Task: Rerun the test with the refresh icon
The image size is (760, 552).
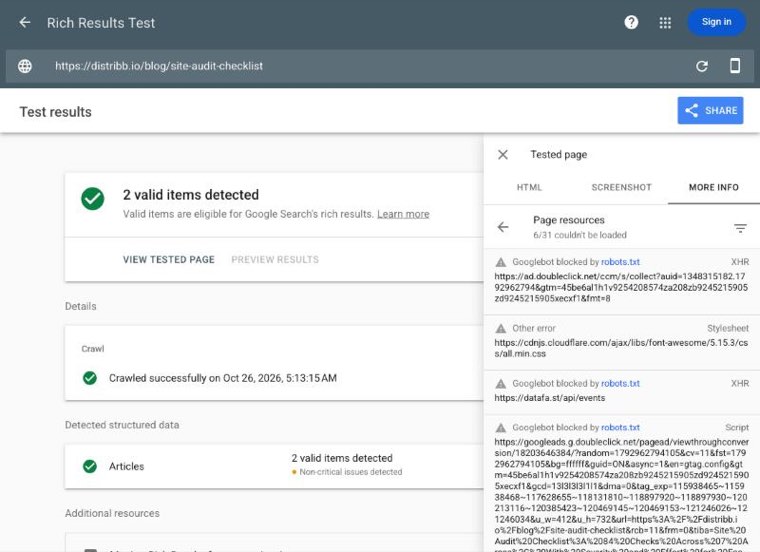Action: click(702, 66)
